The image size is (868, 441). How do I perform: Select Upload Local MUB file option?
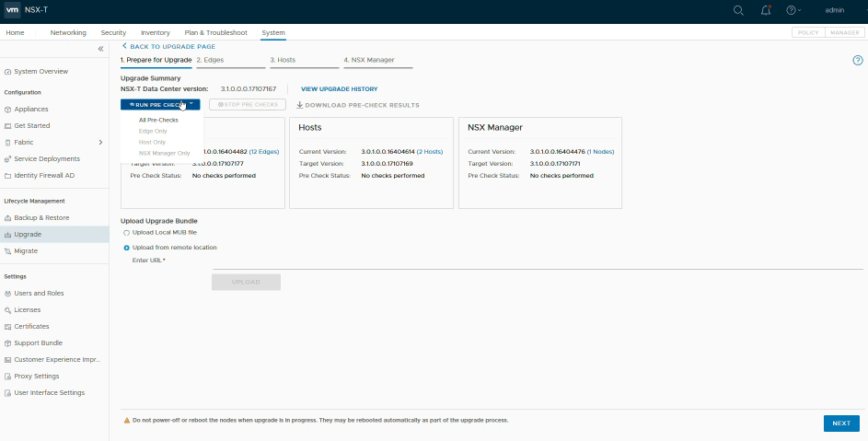click(x=126, y=232)
